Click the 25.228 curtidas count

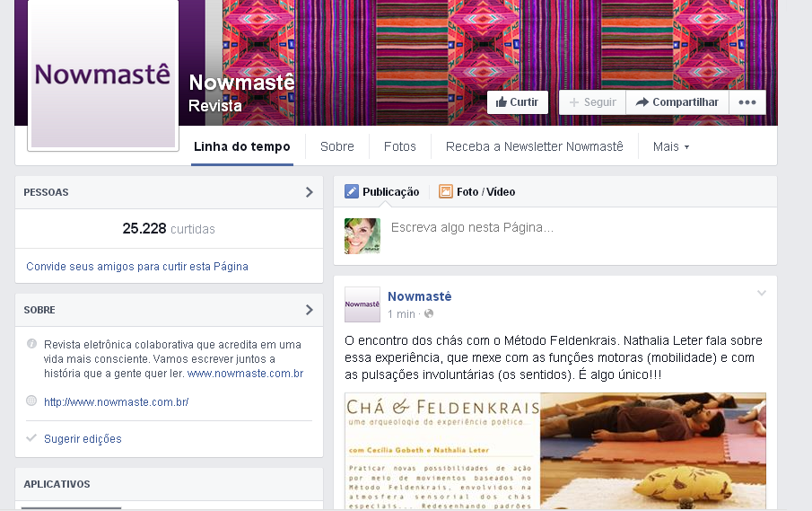[x=169, y=228]
